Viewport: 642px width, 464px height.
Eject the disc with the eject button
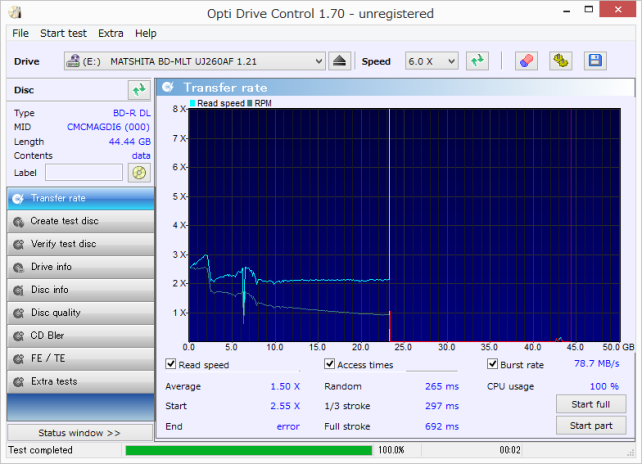[x=339, y=61]
